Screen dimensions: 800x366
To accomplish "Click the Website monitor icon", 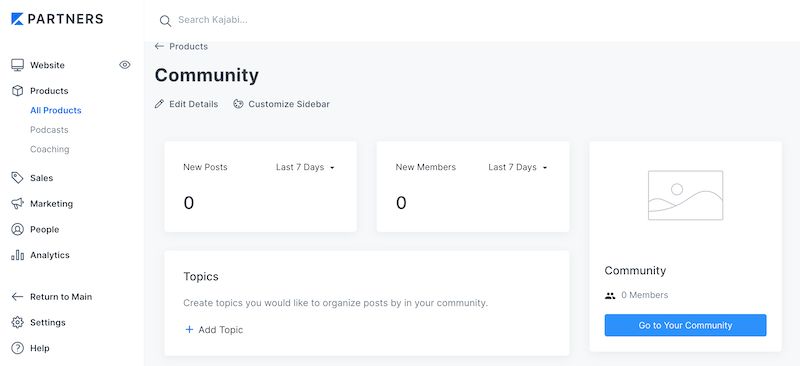I will coord(17,65).
